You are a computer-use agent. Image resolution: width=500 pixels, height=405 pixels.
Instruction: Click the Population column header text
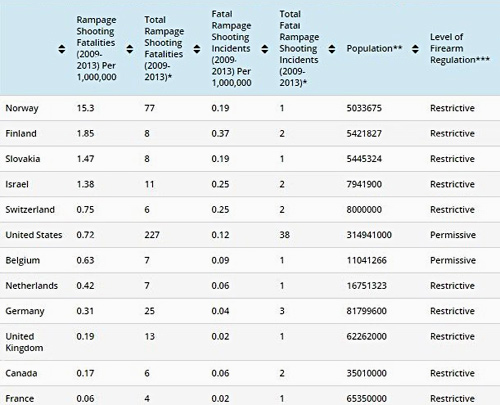(x=374, y=49)
